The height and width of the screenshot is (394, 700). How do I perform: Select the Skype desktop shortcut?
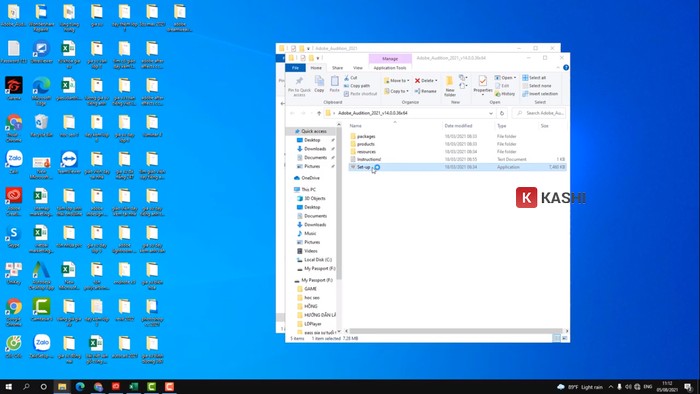coord(13,236)
